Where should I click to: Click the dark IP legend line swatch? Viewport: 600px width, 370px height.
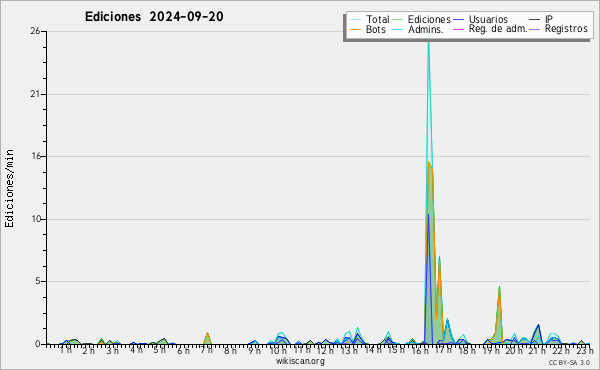[535, 20]
